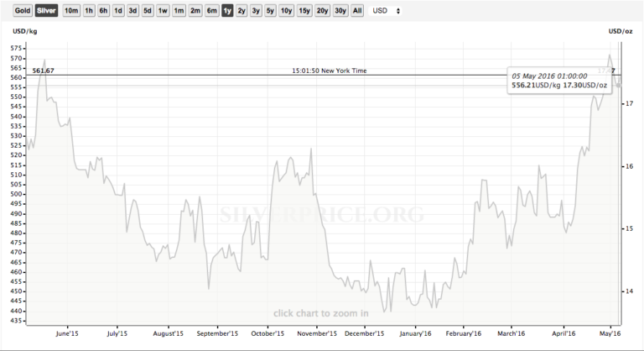Select the Silver metal button

(x=46, y=11)
